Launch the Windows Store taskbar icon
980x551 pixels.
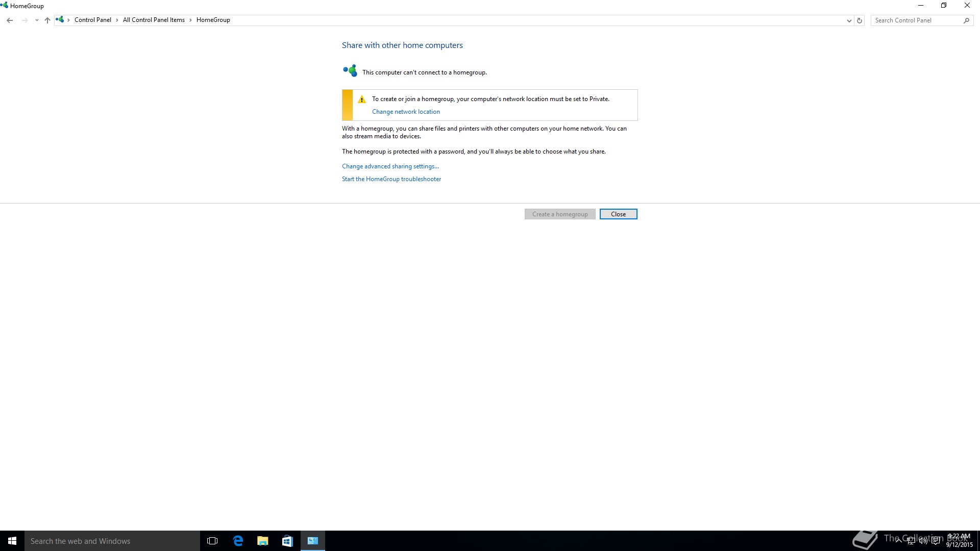click(287, 541)
